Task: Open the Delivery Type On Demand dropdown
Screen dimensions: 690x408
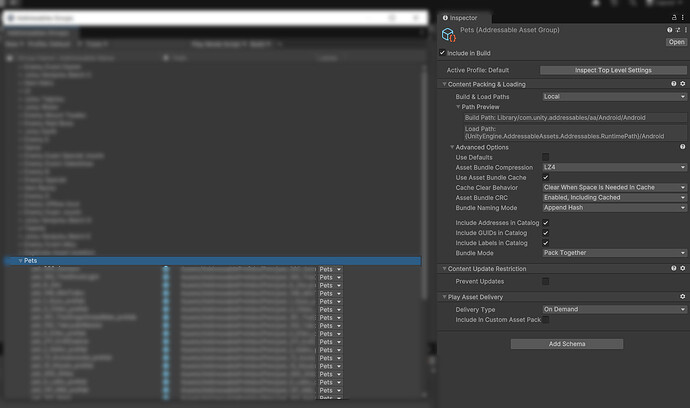Action: click(x=614, y=309)
